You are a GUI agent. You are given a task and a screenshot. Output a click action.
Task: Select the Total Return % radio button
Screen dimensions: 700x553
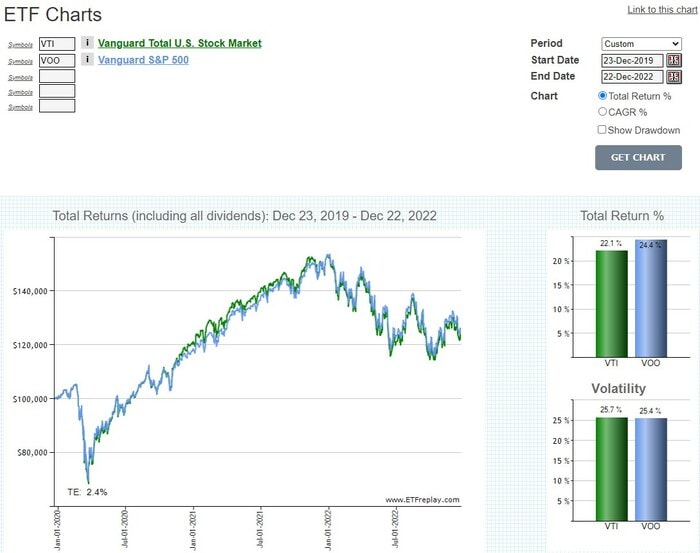pos(602,96)
